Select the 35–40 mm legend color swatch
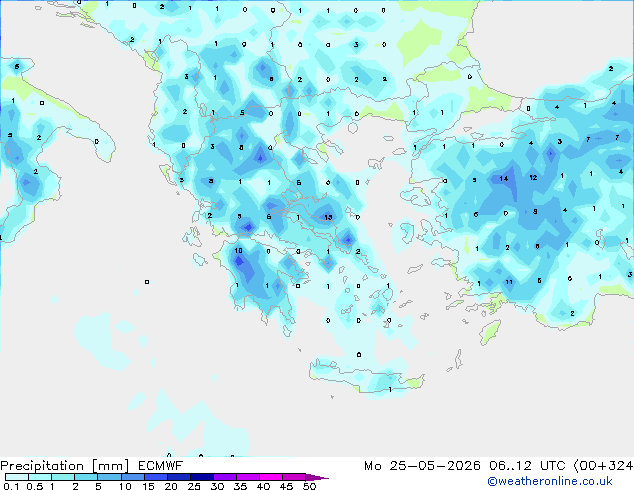 pos(247,477)
